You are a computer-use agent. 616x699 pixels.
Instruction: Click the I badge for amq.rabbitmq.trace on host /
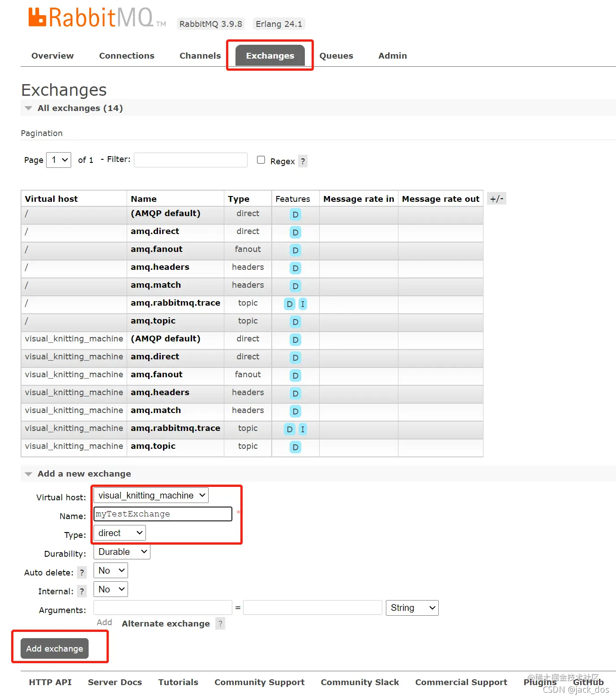303,304
